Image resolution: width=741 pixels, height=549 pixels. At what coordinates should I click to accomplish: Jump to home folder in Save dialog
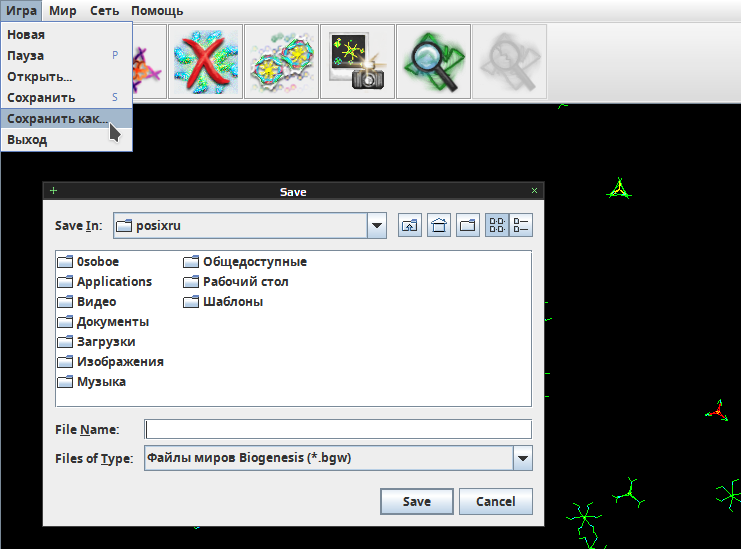coord(439,225)
